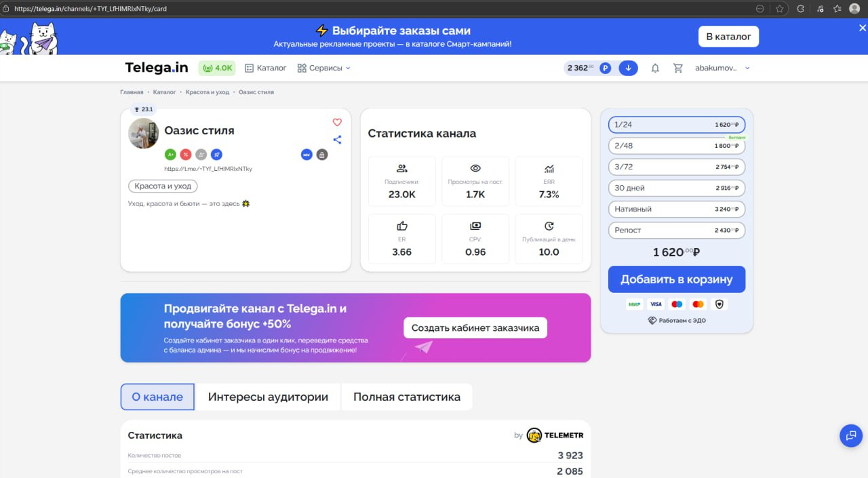The height and width of the screenshot is (478, 868).
Task: Click Работаем с ЭДО label
Action: coord(677,321)
